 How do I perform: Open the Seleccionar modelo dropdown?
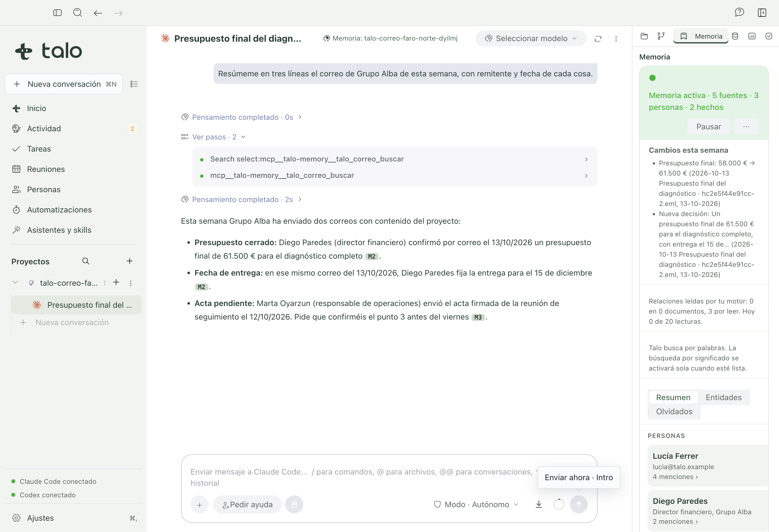click(x=531, y=39)
